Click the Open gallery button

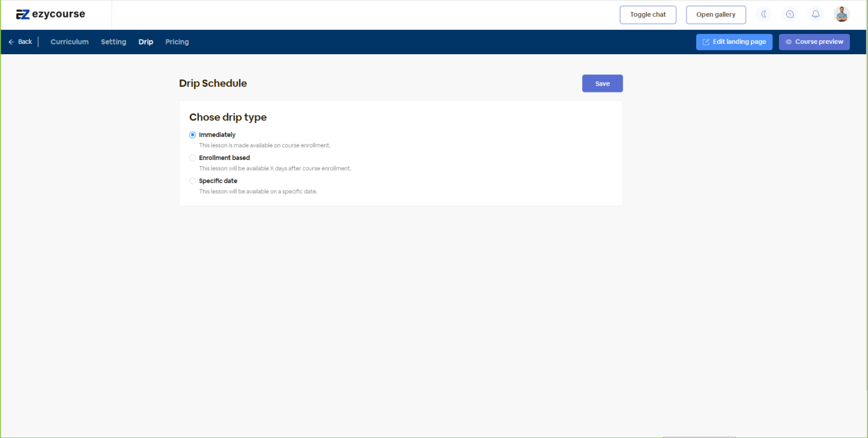(716, 15)
